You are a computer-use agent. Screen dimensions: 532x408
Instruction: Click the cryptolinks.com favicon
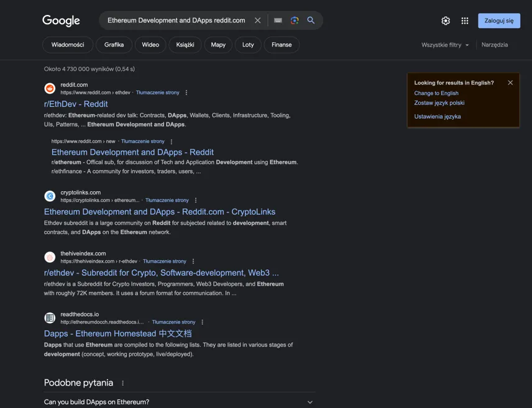[50, 196]
